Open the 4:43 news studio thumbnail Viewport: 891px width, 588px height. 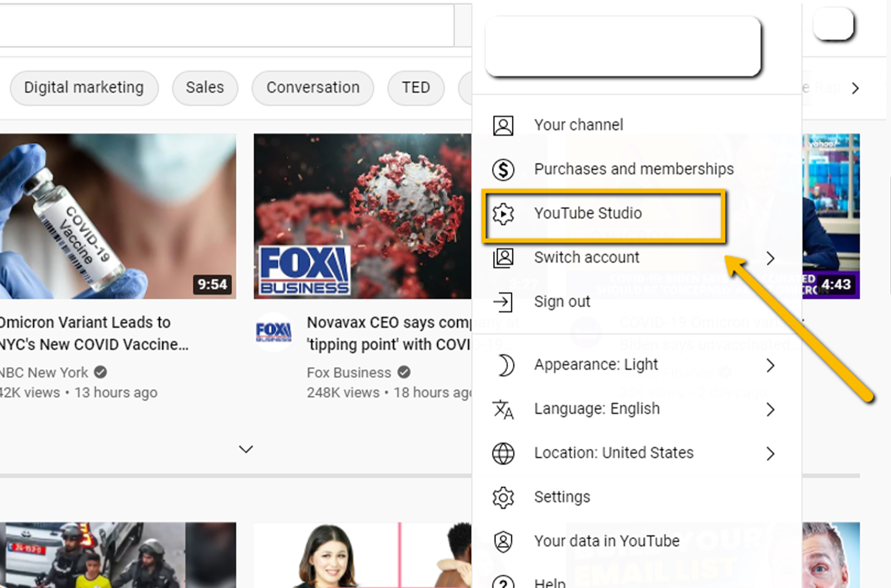831,216
